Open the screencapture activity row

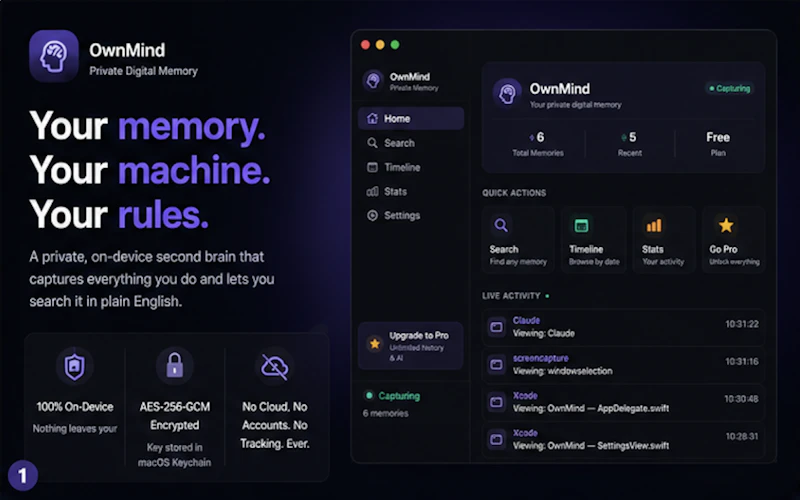click(x=623, y=364)
